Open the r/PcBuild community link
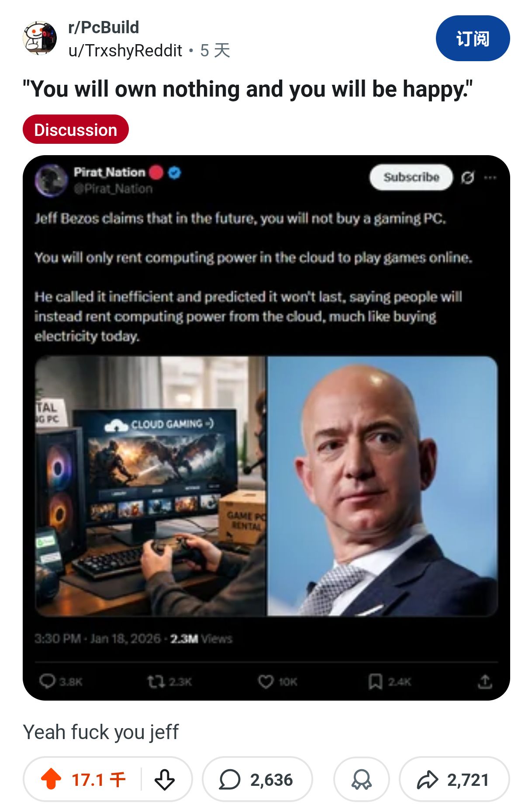The image size is (532, 809). coord(104,28)
